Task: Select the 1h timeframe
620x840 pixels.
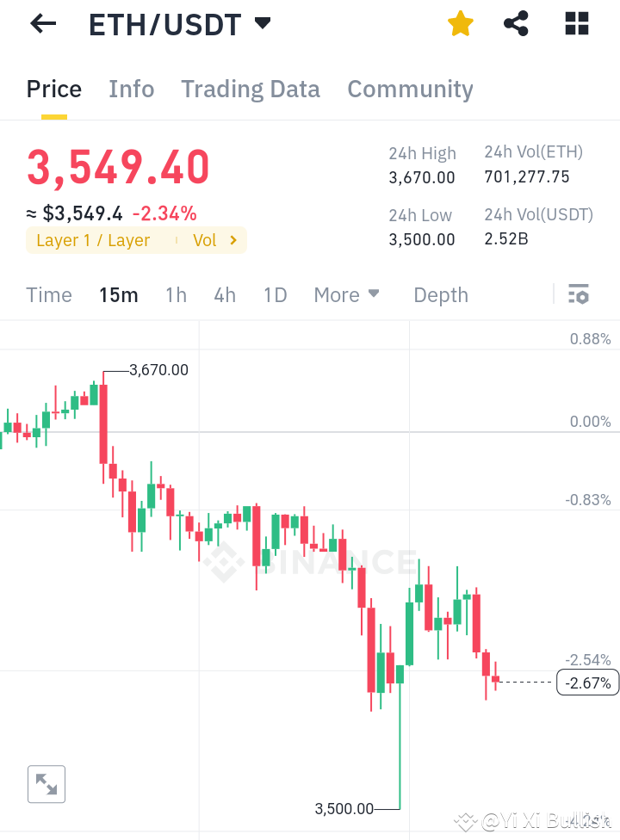Action: 176,294
